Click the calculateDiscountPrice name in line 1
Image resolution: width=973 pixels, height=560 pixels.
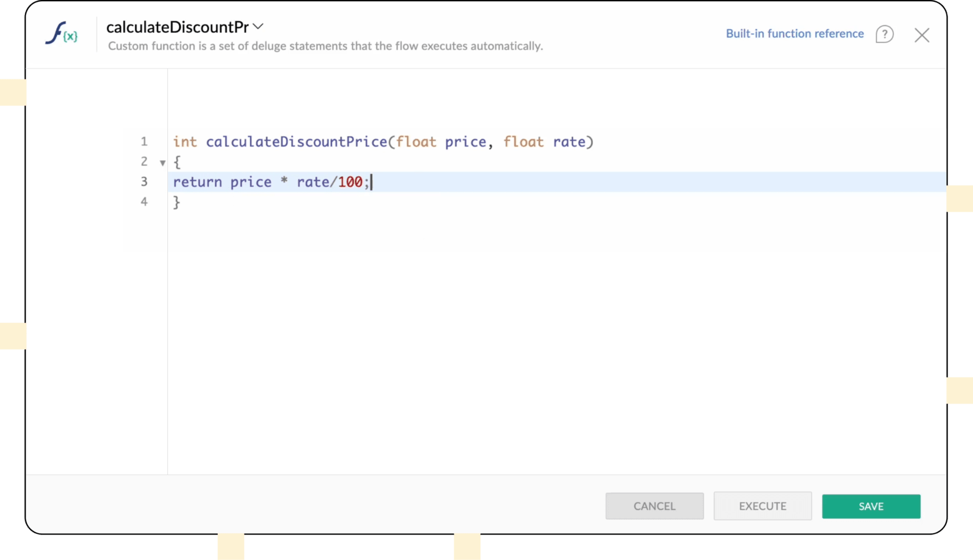point(296,142)
